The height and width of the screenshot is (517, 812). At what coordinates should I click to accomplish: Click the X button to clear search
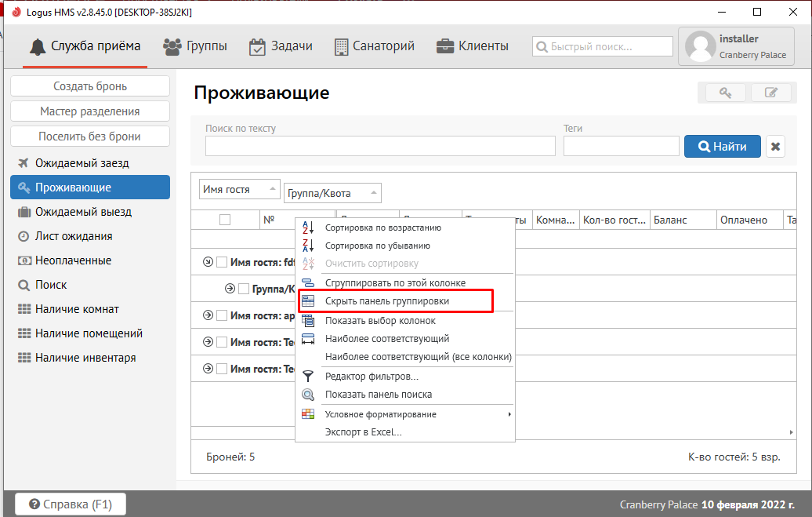[x=775, y=147]
